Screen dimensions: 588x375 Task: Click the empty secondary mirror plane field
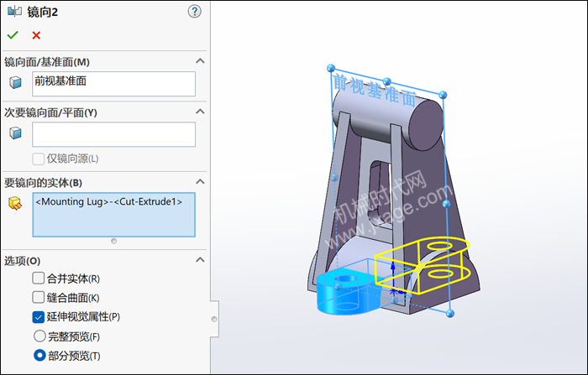(x=113, y=134)
